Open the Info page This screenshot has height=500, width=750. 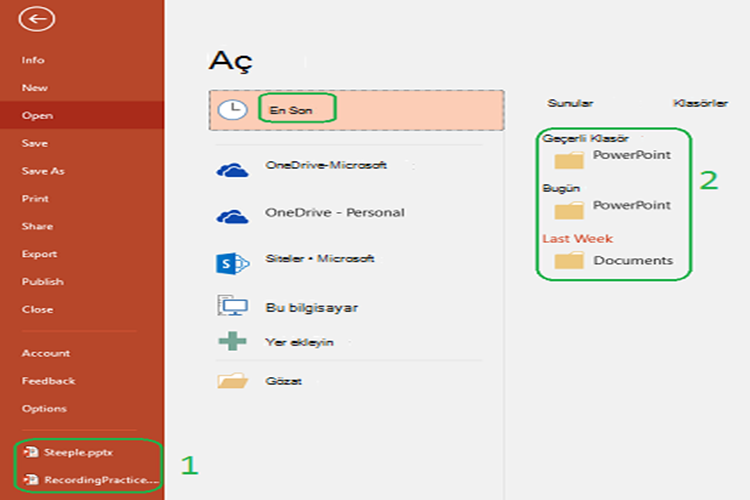[x=33, y=60]
